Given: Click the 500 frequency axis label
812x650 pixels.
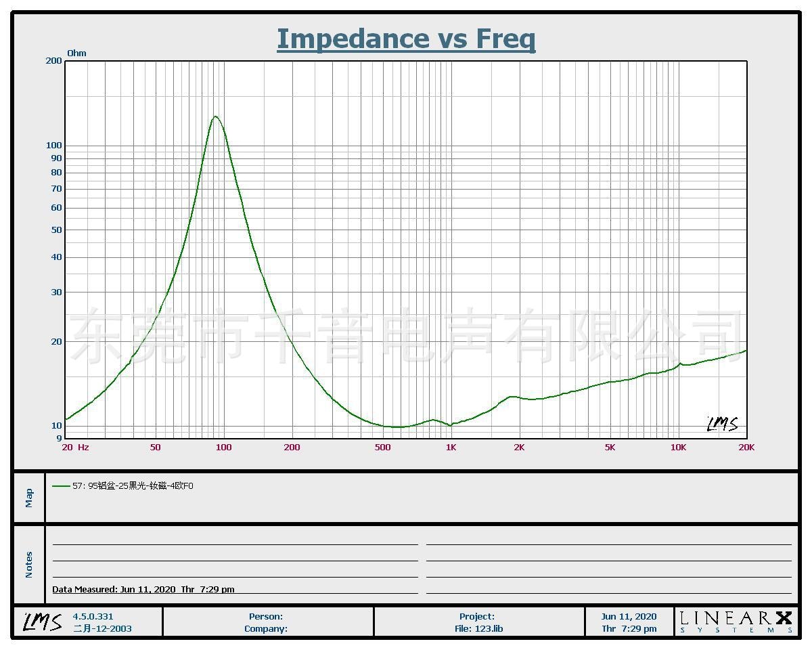Looking at the screenshot, I should pyautogui.click(x=383, y=447).
